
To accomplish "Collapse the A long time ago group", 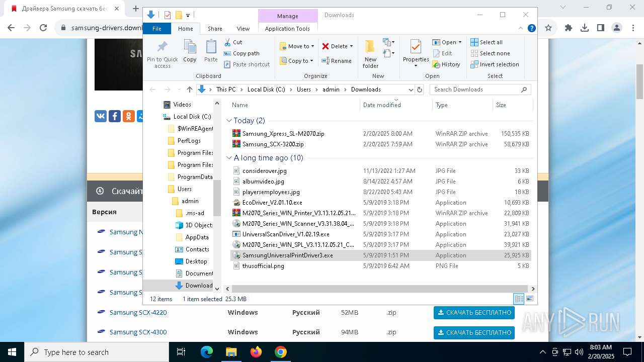I will (229, 158).
